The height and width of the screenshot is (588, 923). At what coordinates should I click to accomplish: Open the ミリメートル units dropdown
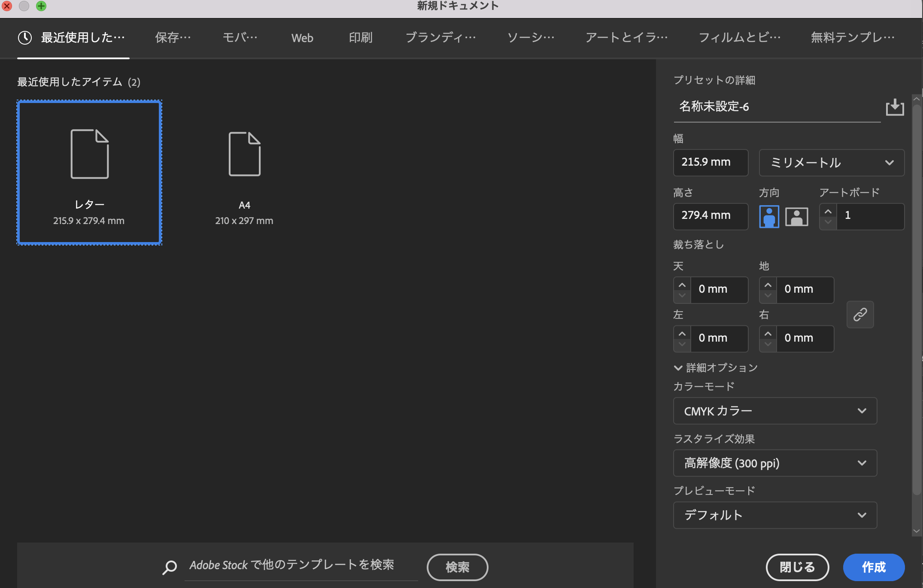pyautogui.click(x=831, y=163)
